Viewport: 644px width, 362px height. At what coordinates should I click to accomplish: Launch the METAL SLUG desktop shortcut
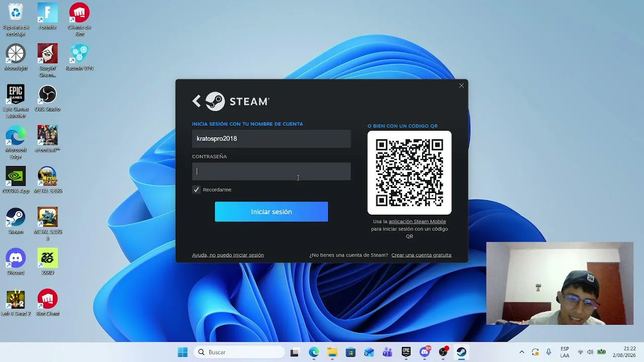[x=47, y=180]
